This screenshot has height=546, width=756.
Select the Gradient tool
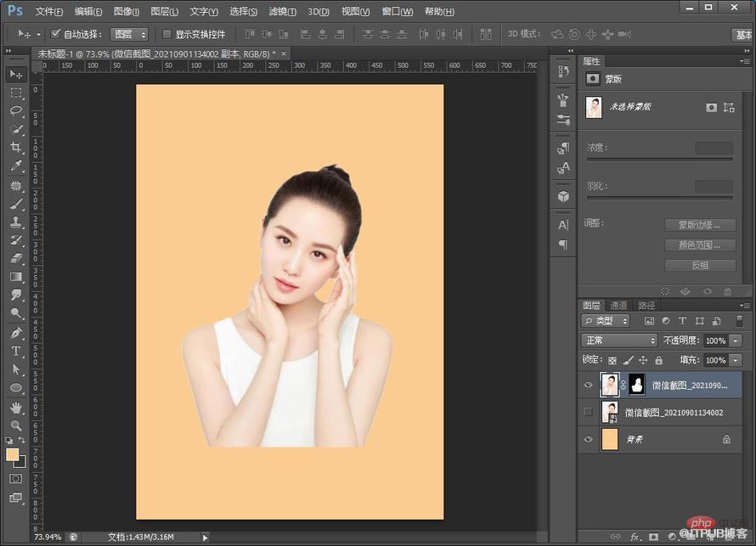(x=16, y=277)
